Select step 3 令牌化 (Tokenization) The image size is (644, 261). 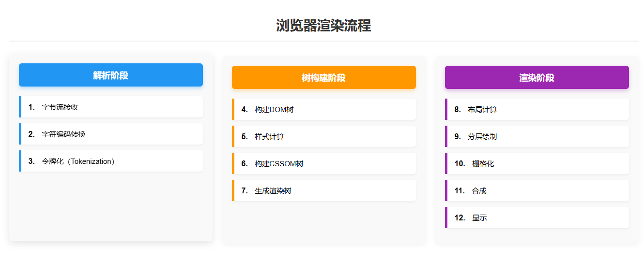111,161
